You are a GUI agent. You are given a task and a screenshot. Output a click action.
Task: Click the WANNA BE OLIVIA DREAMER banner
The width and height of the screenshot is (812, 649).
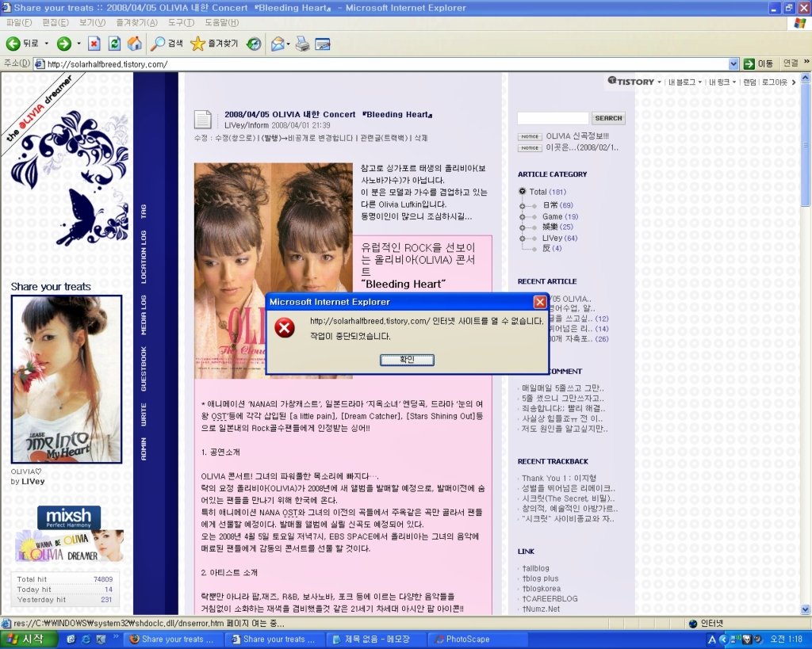tap(70, 546)
